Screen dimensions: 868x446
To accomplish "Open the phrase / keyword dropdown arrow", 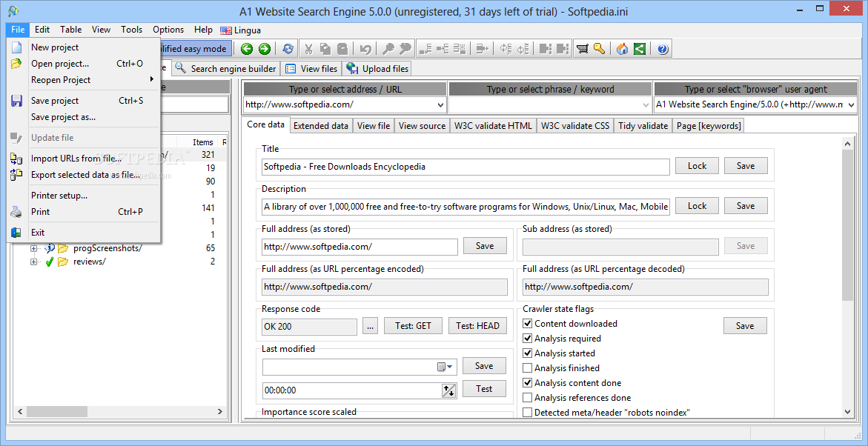I will pyautogui.click(x=646, y=104).
